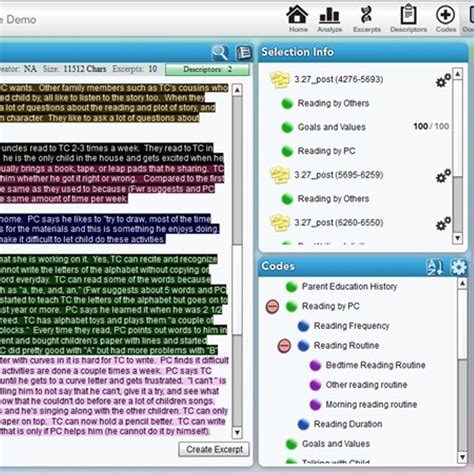Collapse the Reading by PC code branch
Image resolution: width=474 pixels, height=474 pixels.
[x=272, y=306]
